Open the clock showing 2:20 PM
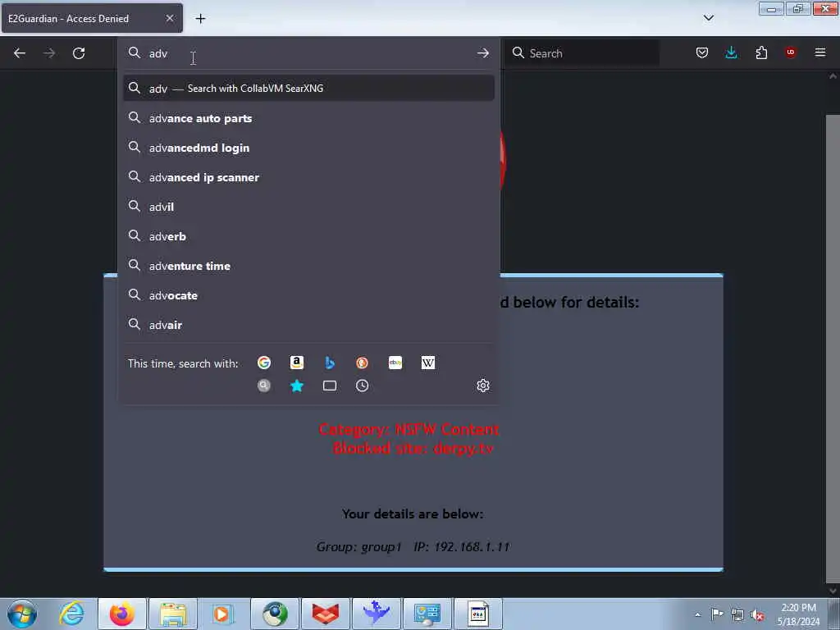The width and height of the screenshot is (840, 630). (x=798, y=614)
